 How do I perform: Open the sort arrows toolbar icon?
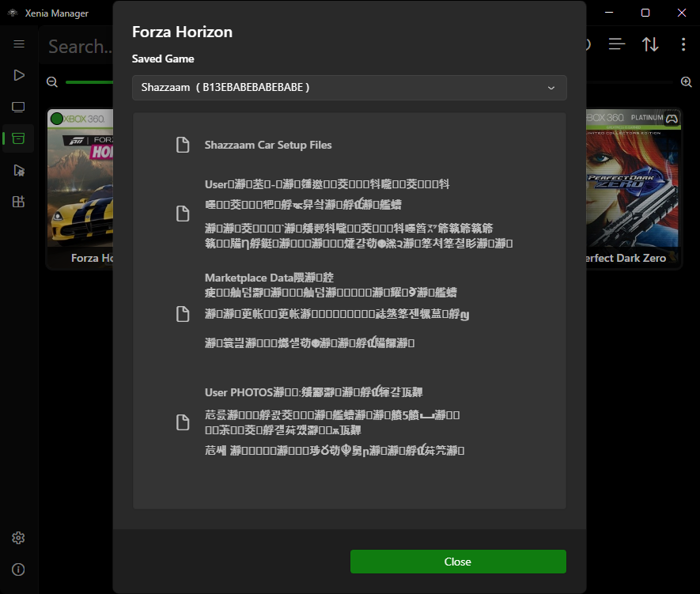pos(650,44)
